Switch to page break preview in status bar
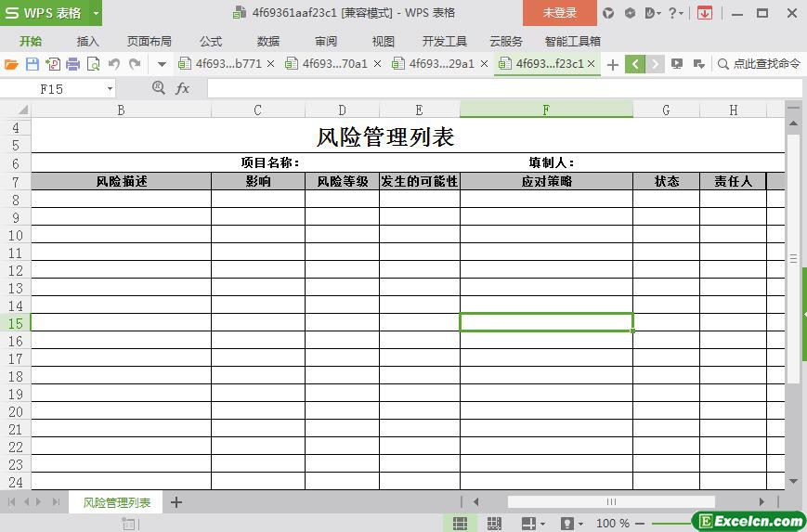The width and height of the screenshot is (807, 532). coord(494,524)
